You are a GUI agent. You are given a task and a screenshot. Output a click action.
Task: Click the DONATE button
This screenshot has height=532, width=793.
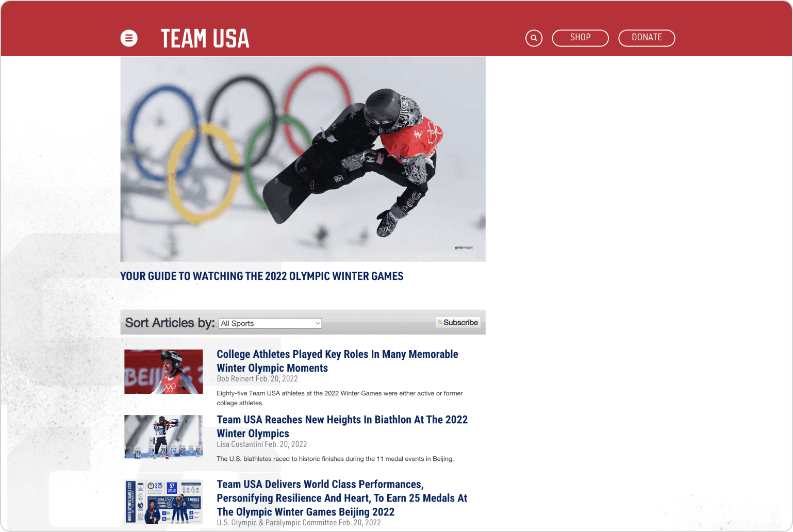coord(647,38)
